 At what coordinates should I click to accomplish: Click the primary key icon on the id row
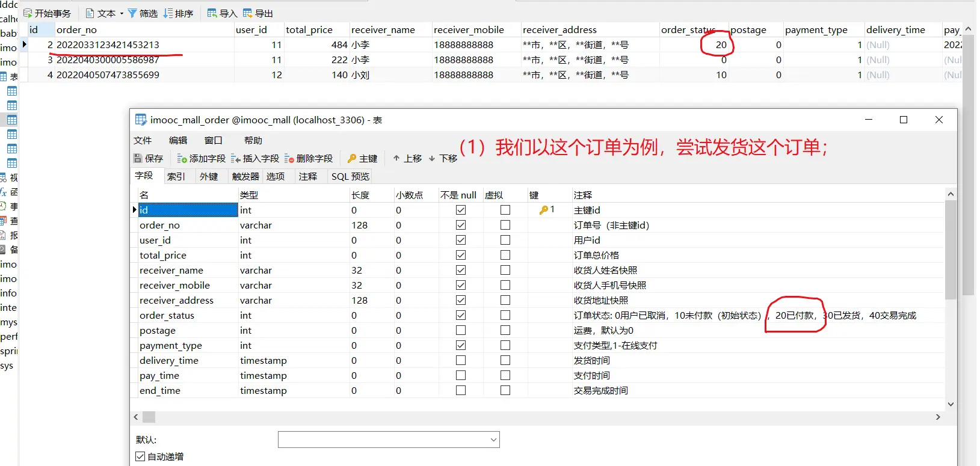click(544, 210)
